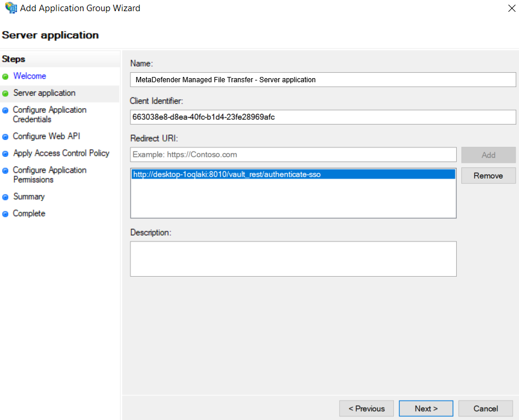
Task: Click the Name text field
Action: pyautogui.click(x=323, y=80)
